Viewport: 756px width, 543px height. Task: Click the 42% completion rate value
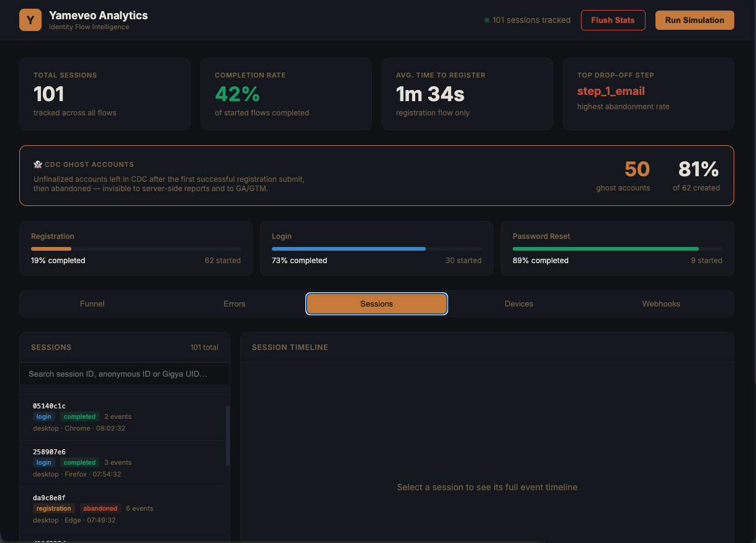(x=237, y=94)
